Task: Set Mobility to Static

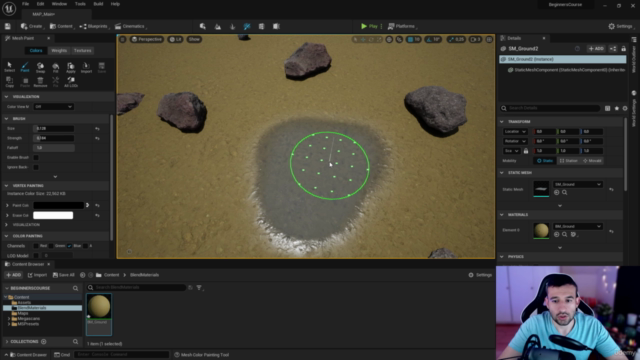Action: tap(545, 161)
